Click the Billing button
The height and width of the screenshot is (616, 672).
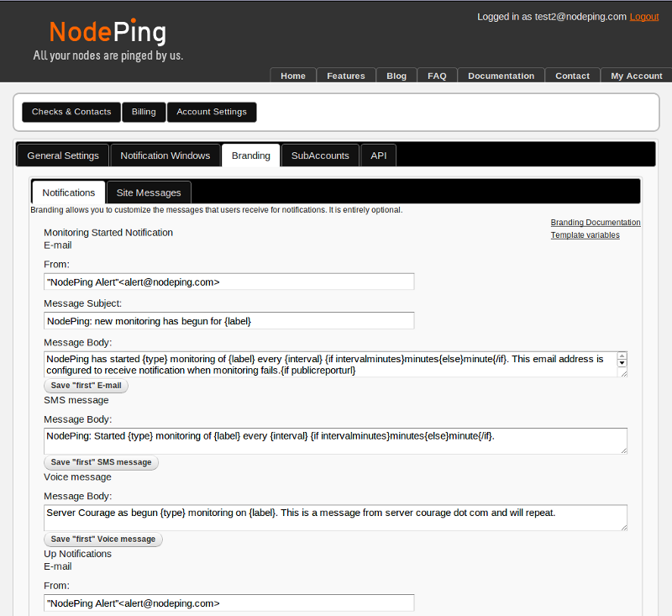[x=144, y=112]
